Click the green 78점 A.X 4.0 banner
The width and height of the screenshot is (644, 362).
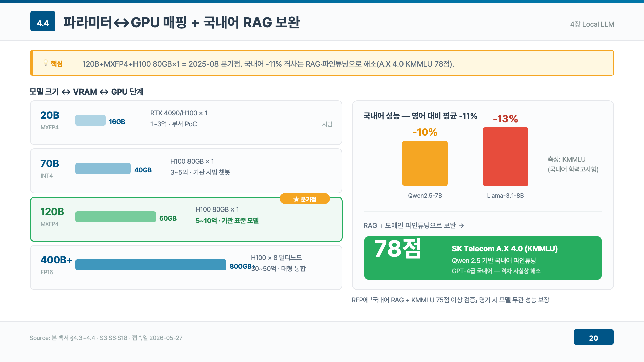483,258
